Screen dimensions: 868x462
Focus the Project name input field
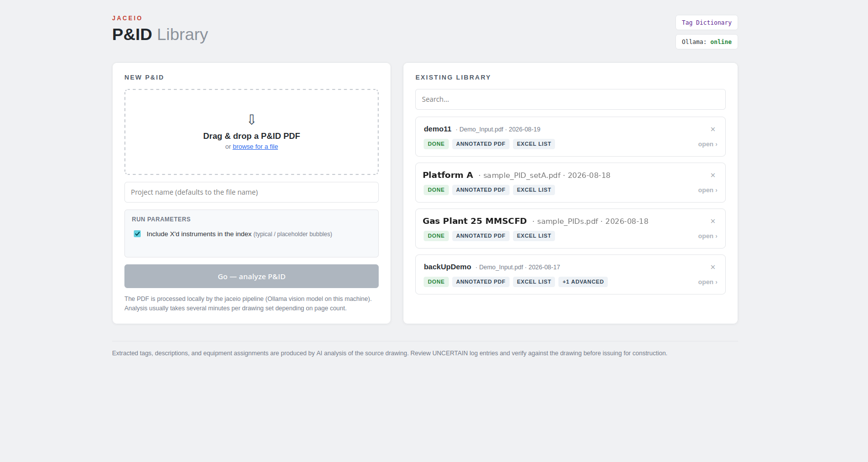click(251, 192)
